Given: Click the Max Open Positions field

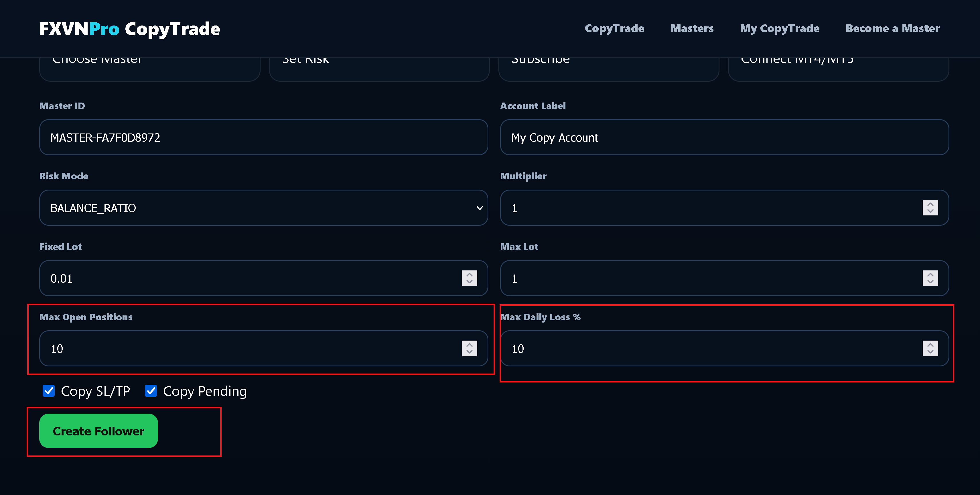Looking at the screenshot, I should click(263, 348).
